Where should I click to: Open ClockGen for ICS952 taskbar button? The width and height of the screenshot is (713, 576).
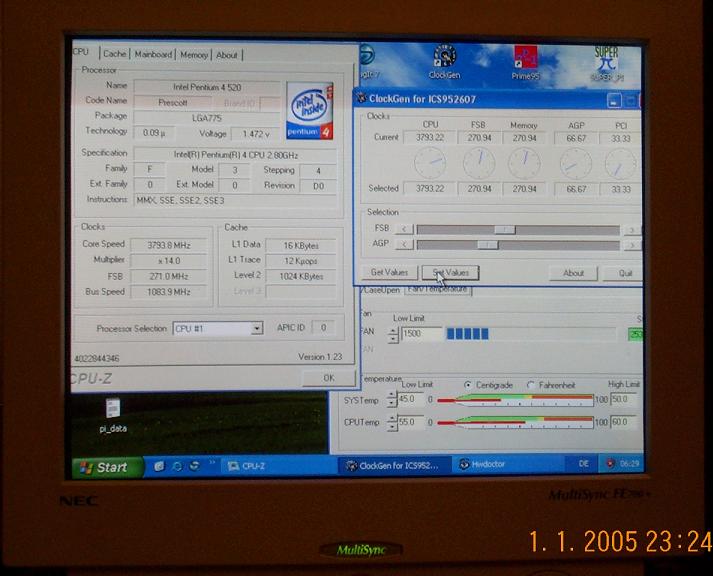coord(394,465)
